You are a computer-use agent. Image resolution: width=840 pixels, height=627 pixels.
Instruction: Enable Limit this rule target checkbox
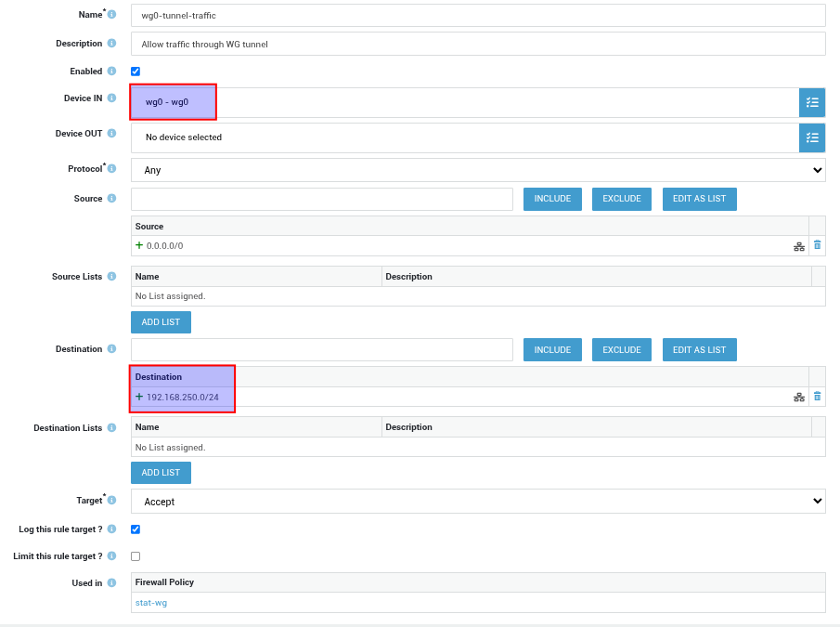pos(136,556)
